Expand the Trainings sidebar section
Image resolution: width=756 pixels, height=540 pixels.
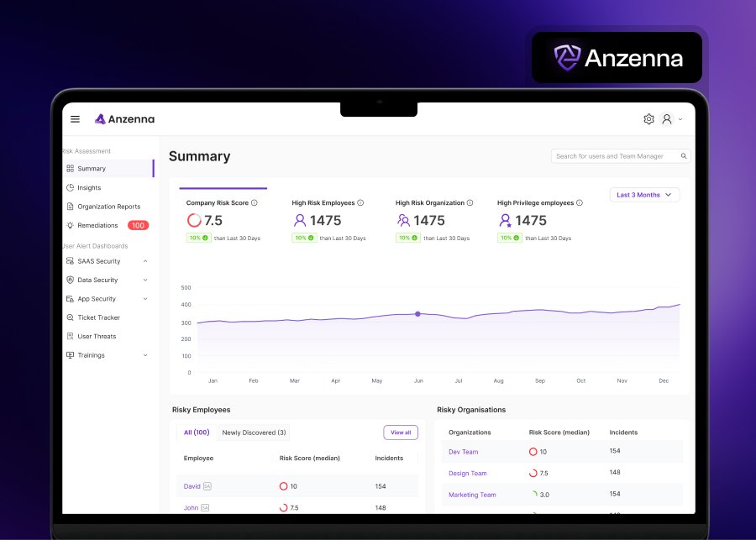pos(145,355)
